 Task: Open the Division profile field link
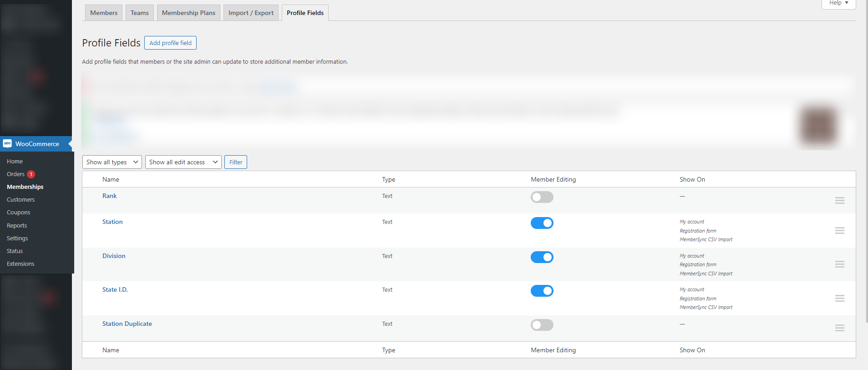point(114,256)
